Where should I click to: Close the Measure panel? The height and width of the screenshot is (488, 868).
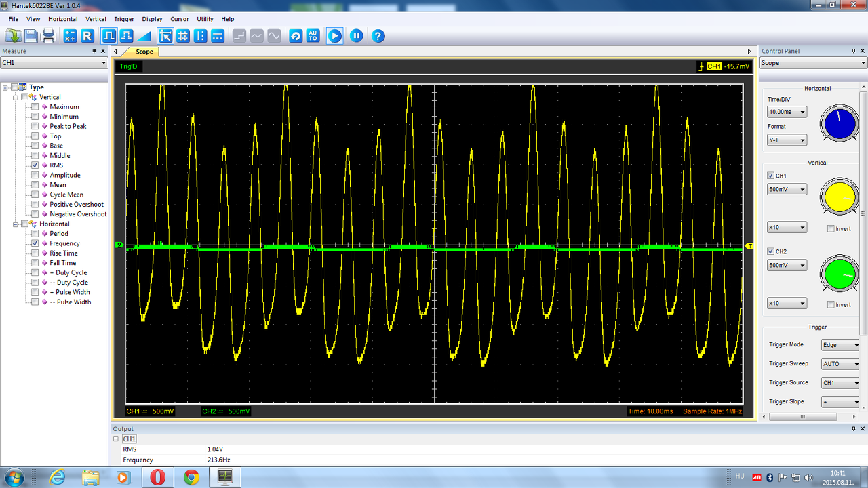103,51
